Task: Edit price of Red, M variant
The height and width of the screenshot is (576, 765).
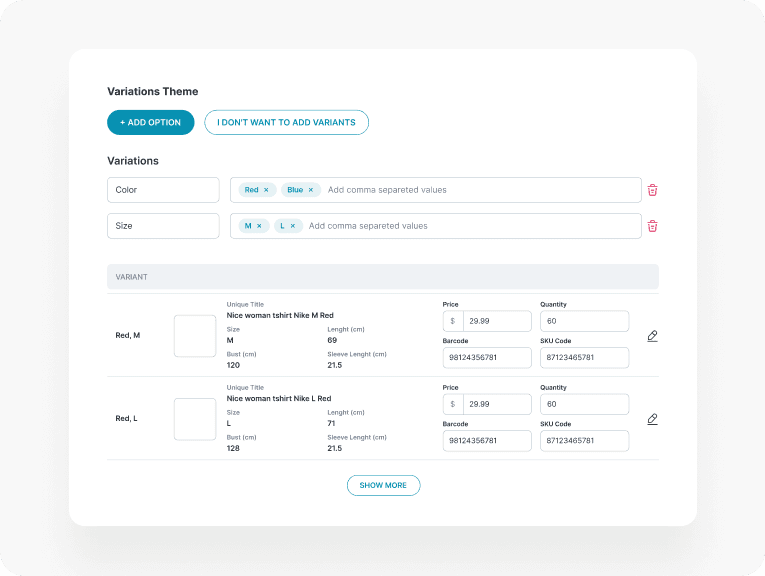Action: (x=497, y=321)
